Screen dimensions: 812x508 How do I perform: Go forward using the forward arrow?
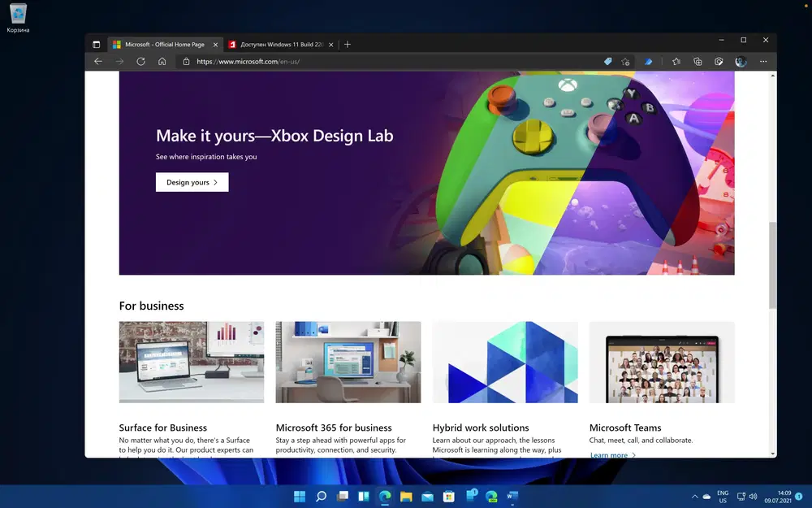pyautogui.click(x=119, y=61)
